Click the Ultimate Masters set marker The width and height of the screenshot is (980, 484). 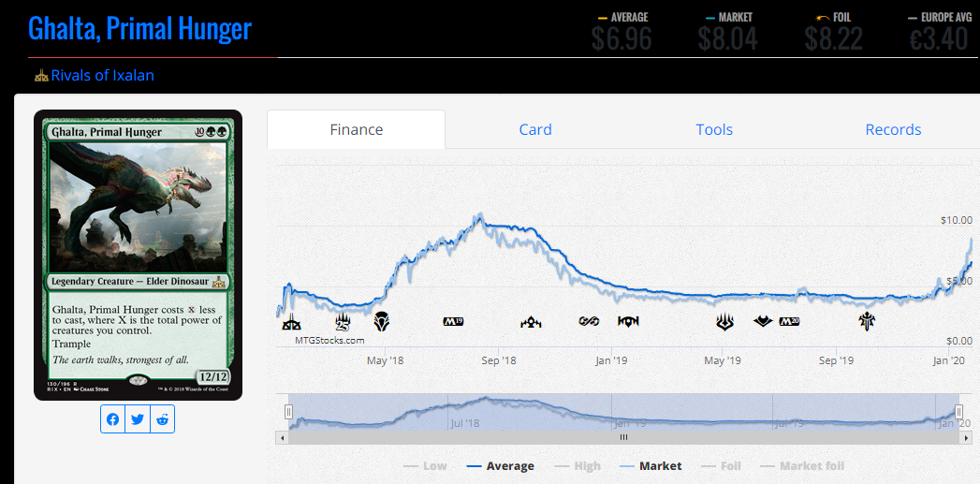click(x=589, y=321)
